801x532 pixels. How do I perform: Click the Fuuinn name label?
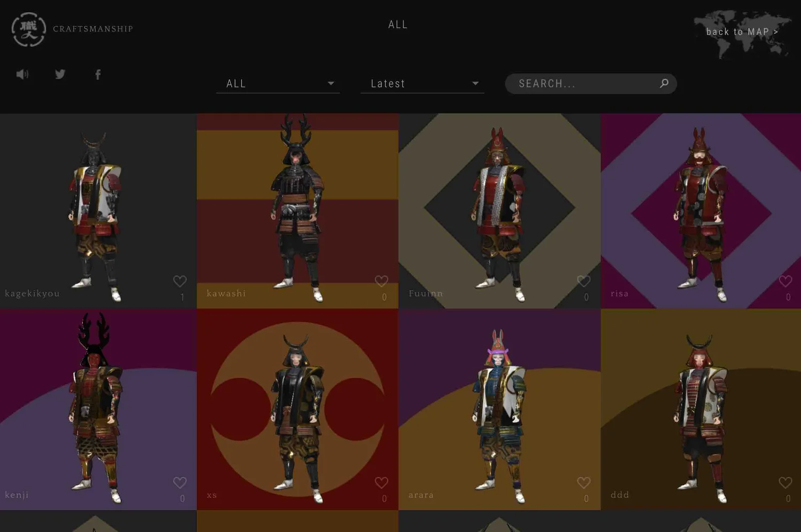point(426,293)
